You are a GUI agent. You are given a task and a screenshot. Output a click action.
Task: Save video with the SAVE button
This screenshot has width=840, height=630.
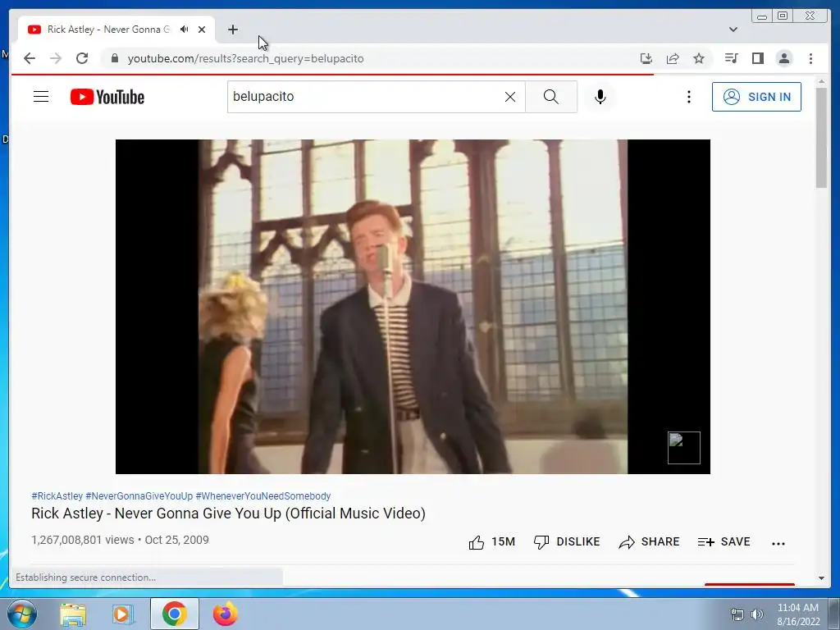(724, 542)
